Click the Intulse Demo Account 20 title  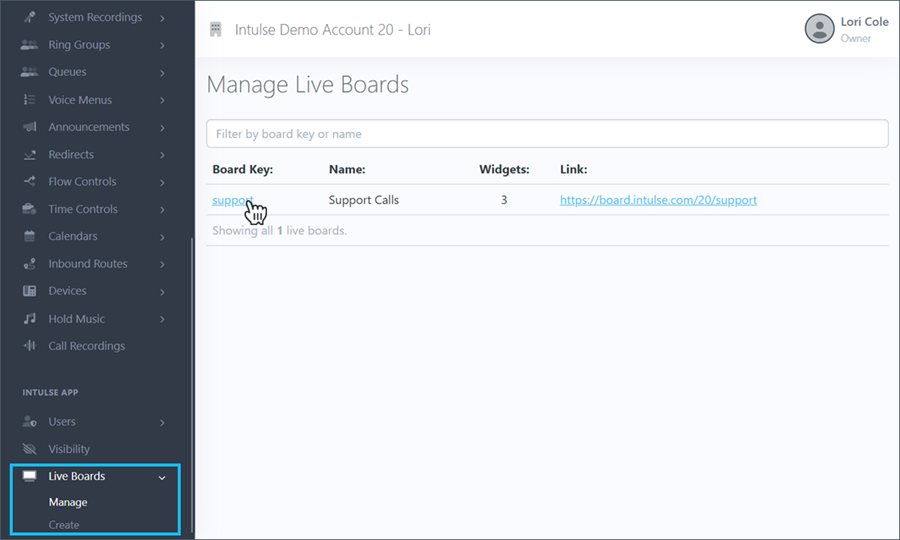pyautogui.click(x=332, y=29)
